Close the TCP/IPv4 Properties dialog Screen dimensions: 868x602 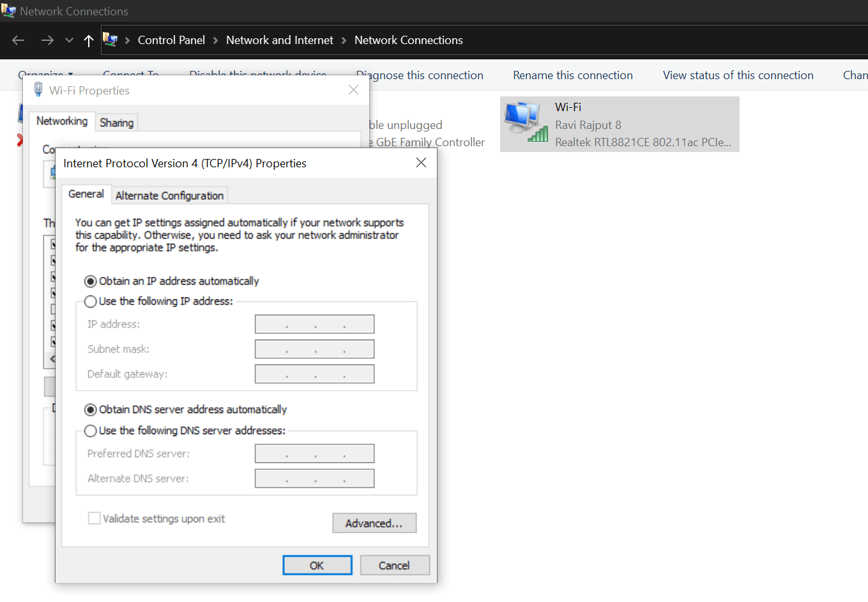[421, 163]
